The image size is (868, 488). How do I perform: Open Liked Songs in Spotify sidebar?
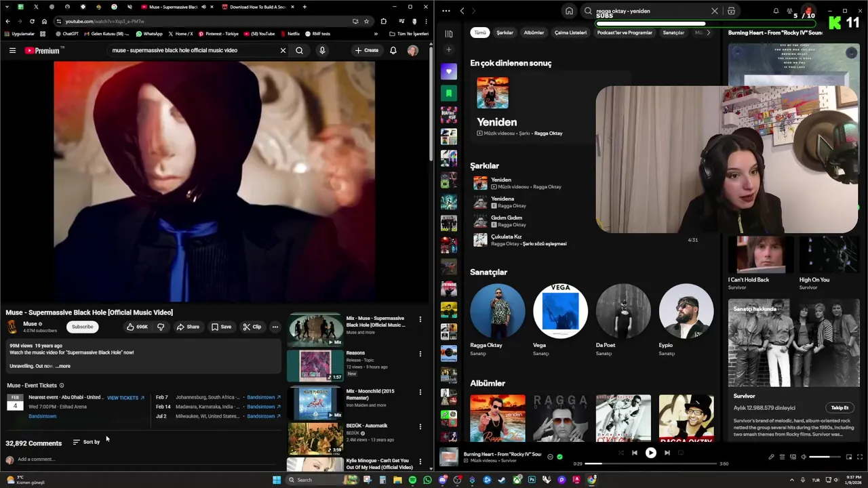[448, 71]
